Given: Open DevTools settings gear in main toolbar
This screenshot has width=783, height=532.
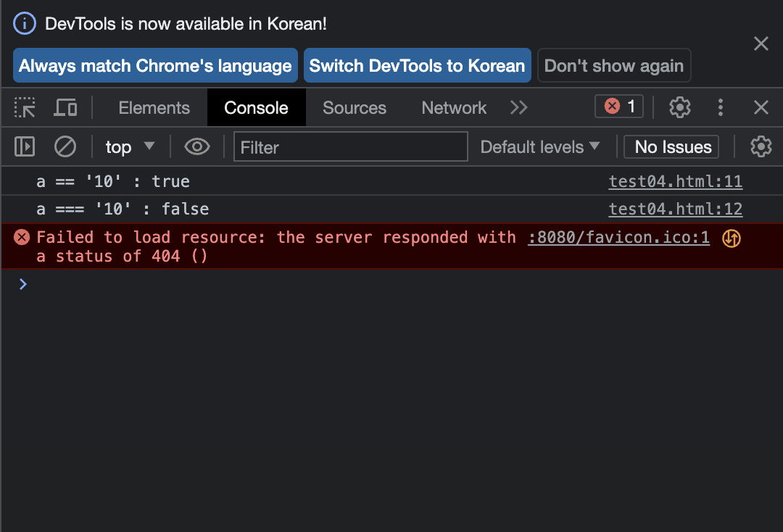Looking at the screenshot, I should pos(679,107).
